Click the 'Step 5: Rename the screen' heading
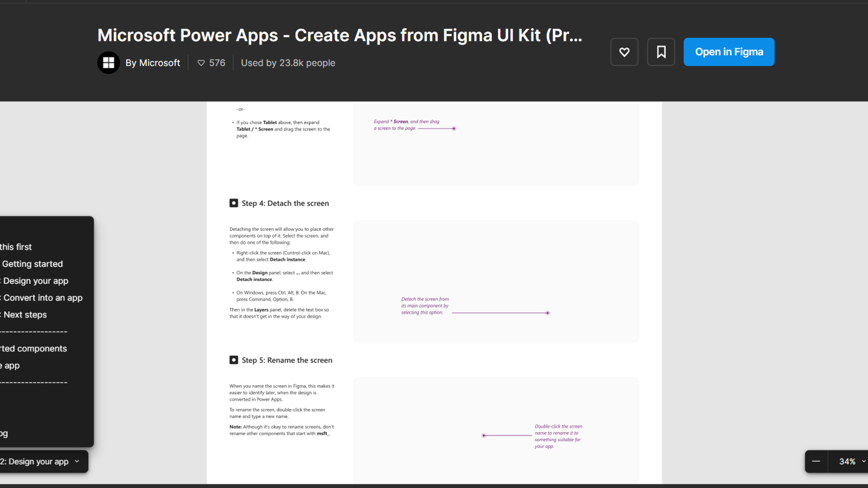This screenshot has width=868, height=488. (x=287, y=360)
